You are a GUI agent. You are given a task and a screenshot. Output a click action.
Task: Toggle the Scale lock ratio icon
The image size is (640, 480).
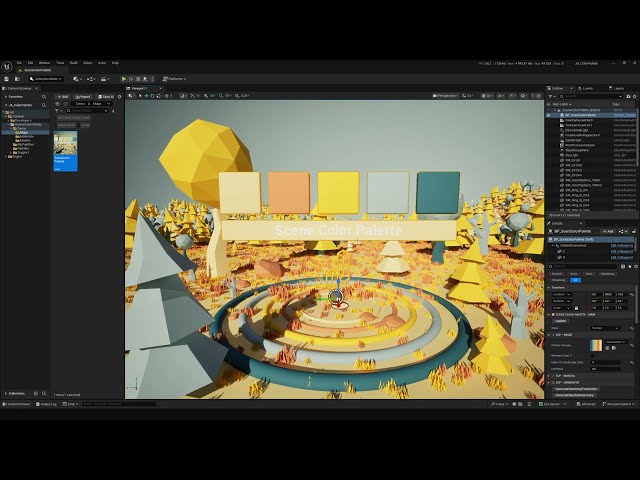(x=576, y=308)
